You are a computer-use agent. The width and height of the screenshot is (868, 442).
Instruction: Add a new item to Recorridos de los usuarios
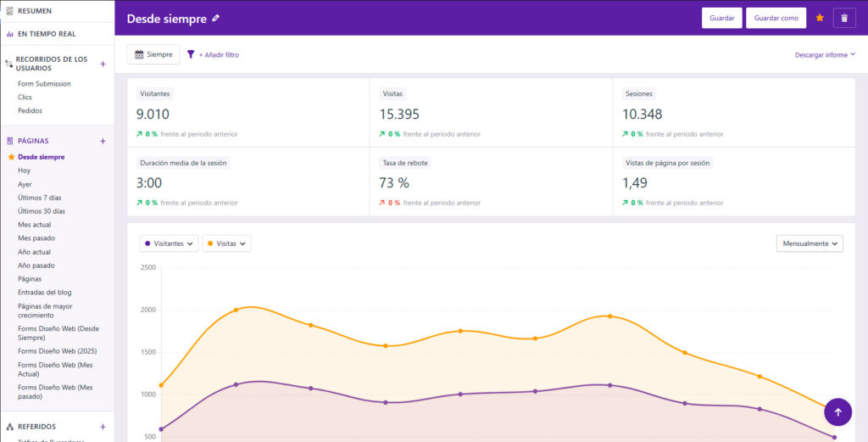(x=103, y=64)
